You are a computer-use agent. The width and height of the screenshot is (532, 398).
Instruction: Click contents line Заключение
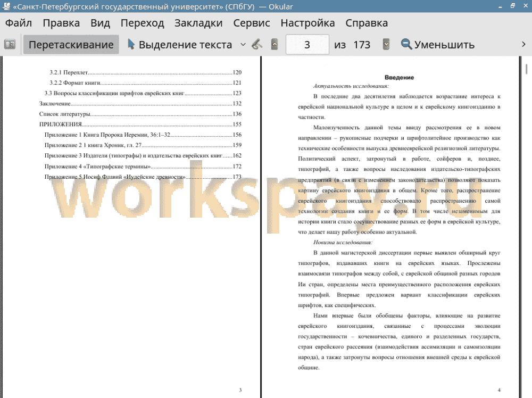tap(140, 103)
